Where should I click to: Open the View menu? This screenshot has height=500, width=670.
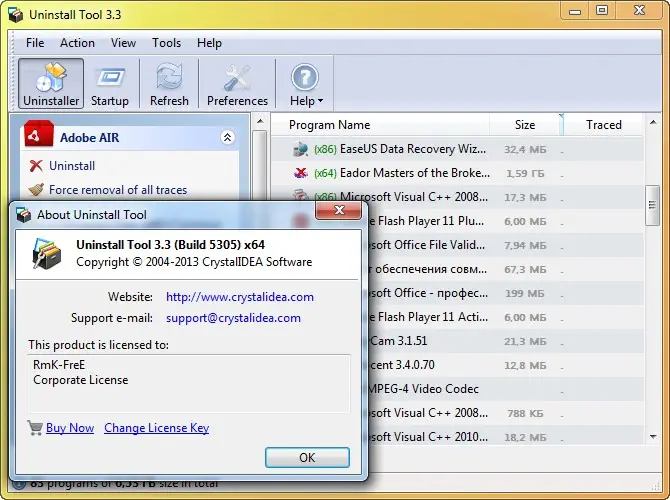123,43
